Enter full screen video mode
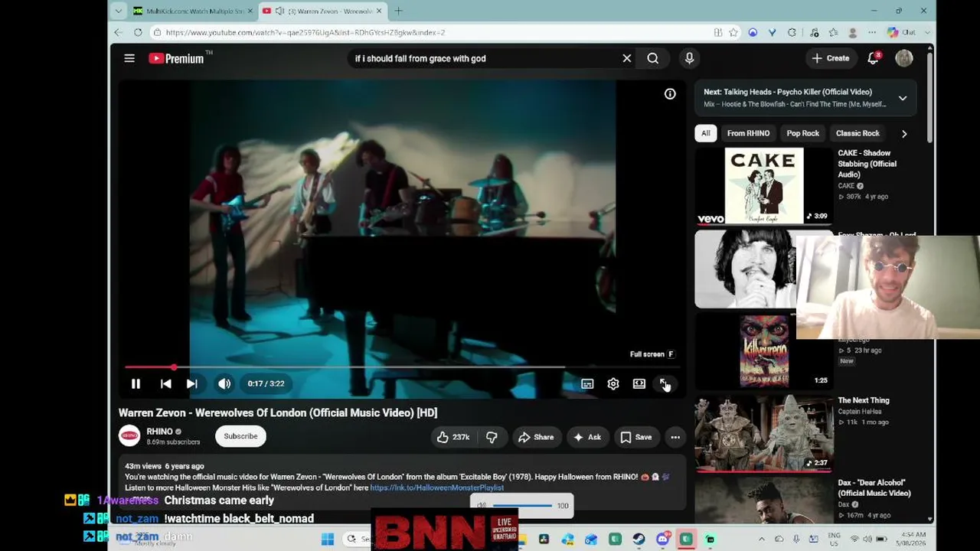 coord(665,383)
